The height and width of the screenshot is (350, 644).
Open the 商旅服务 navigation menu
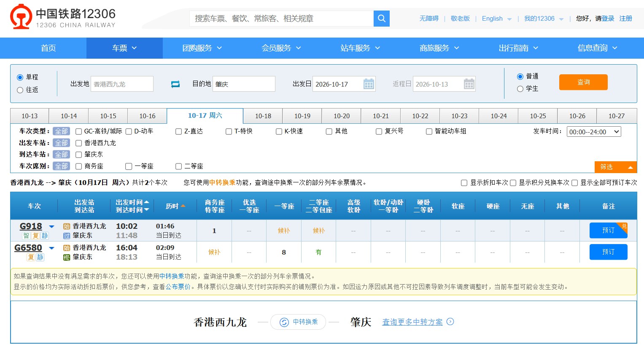(x=439, y=48)
